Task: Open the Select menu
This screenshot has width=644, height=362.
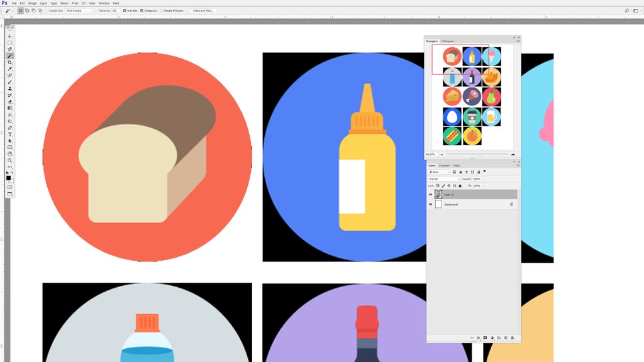Action: tap(64, 3)
